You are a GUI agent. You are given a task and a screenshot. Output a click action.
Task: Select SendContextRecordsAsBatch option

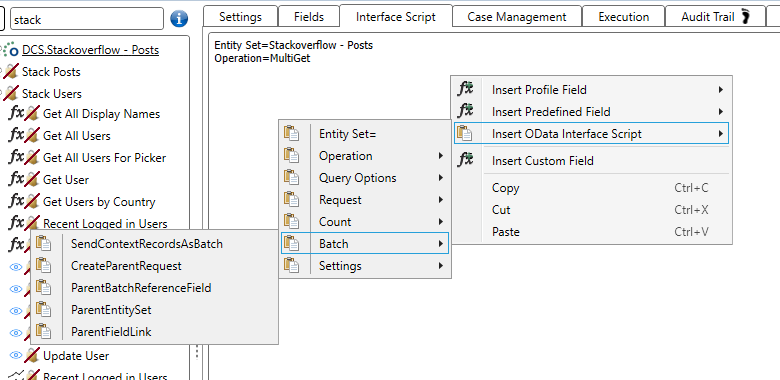(154, 244)
